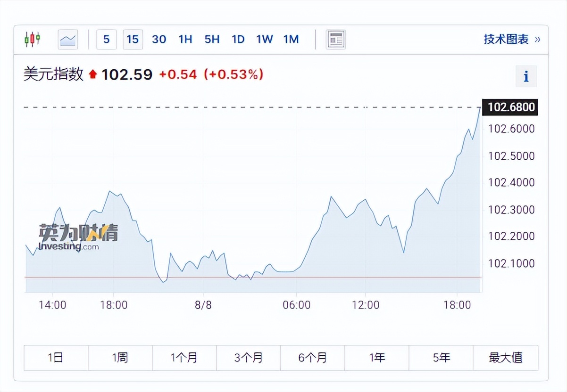567x392 pixels.
Task: Click the red up-arrow price indicator
Action: pos(93,74)
